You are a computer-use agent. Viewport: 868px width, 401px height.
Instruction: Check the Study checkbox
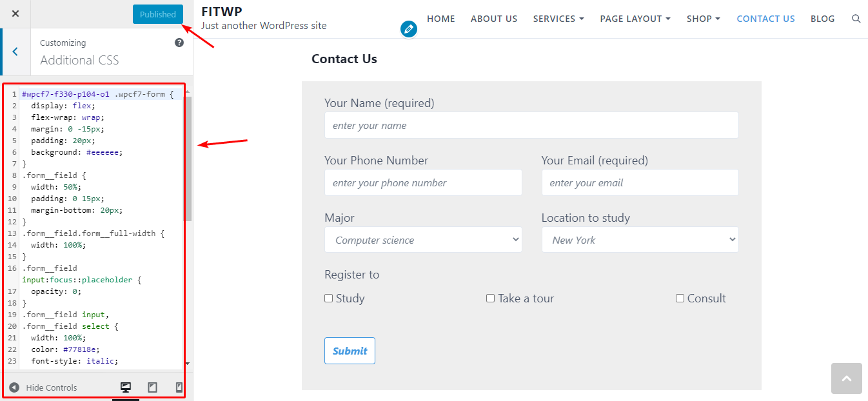coord(329,298)
